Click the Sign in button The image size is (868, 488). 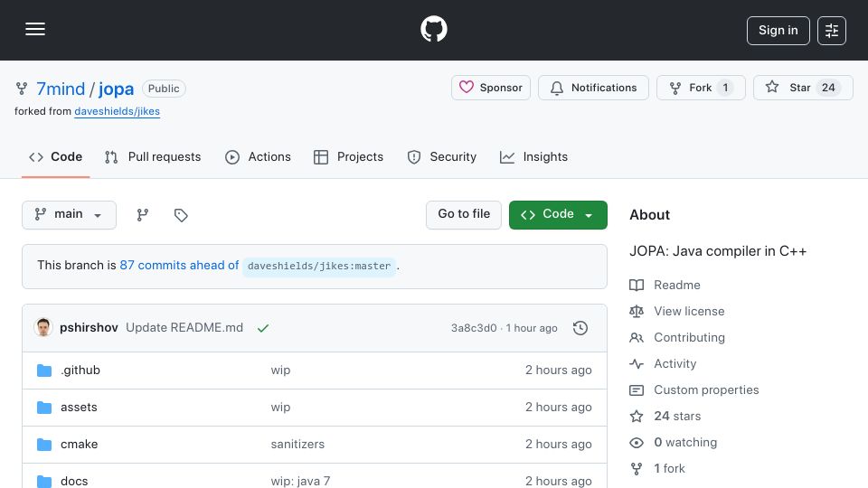[x=778, y=31]
